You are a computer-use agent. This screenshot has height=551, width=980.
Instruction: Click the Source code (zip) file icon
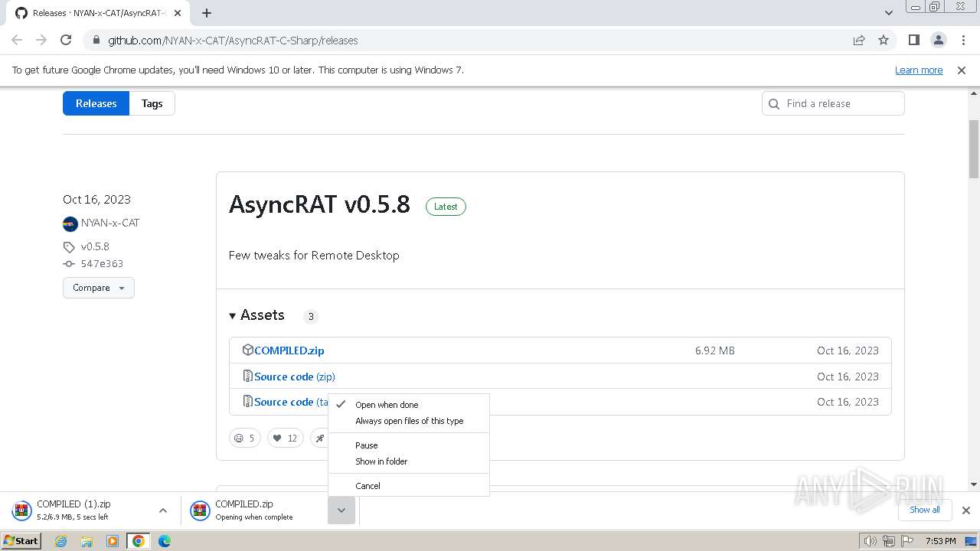click(247, 376)
